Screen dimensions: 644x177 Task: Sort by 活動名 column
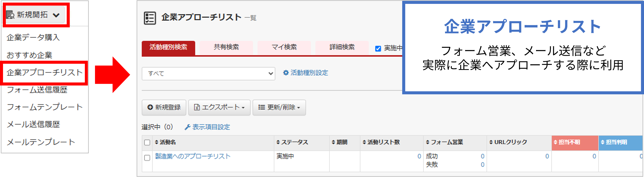pyautogui.click(x=165, y=142)
